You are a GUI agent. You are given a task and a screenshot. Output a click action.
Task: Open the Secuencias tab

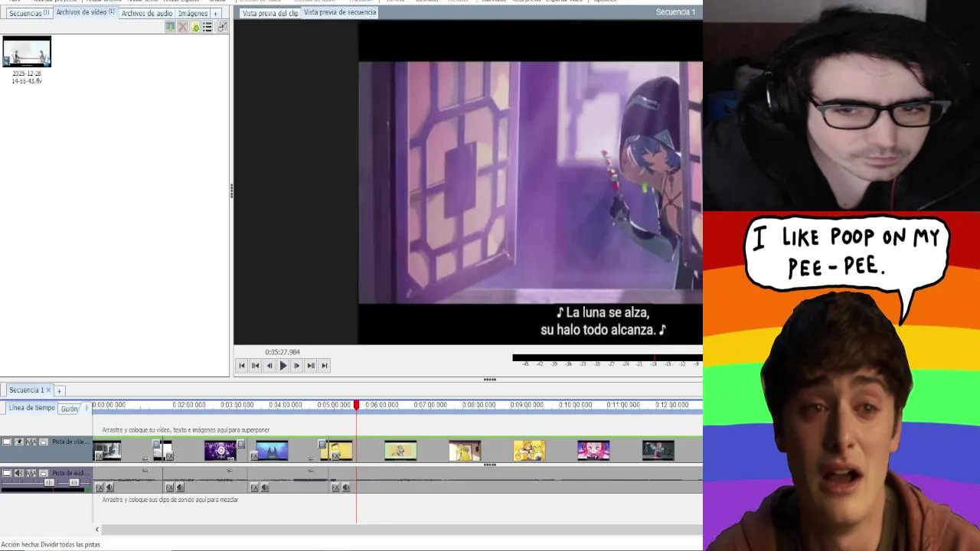coord(29,13)
